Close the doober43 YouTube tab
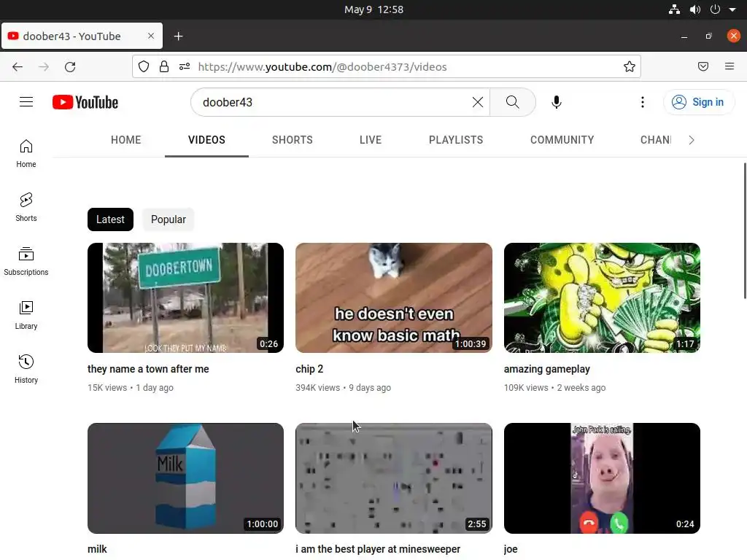Viewport: 747px width, 560px height. tap(151, 36)
